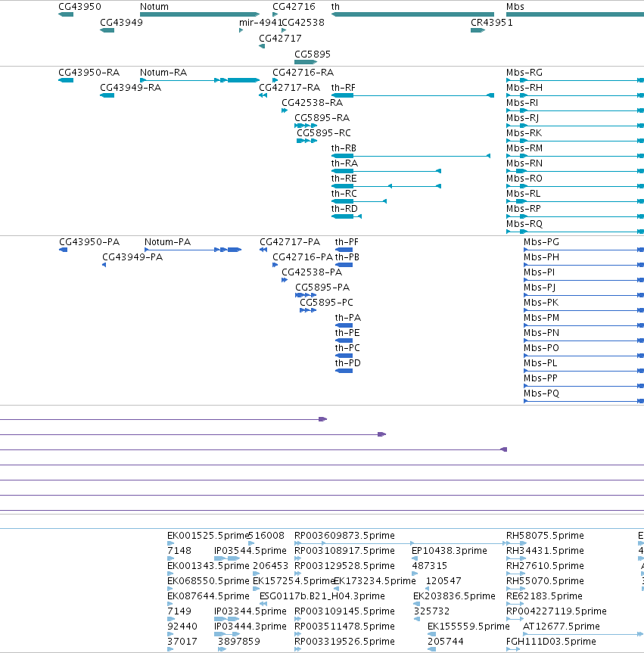The height and width of the screenshot is (653, 644).
Task: Select the Mbs-RN transcript label
Action: point(524,163)
